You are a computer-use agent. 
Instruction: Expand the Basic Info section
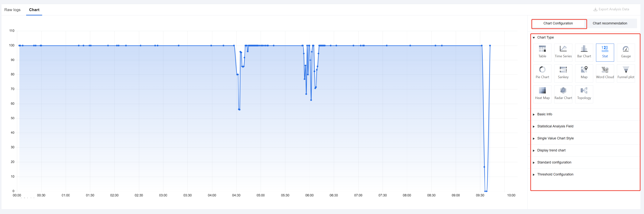pyautogui.click(x=544, y=114)
